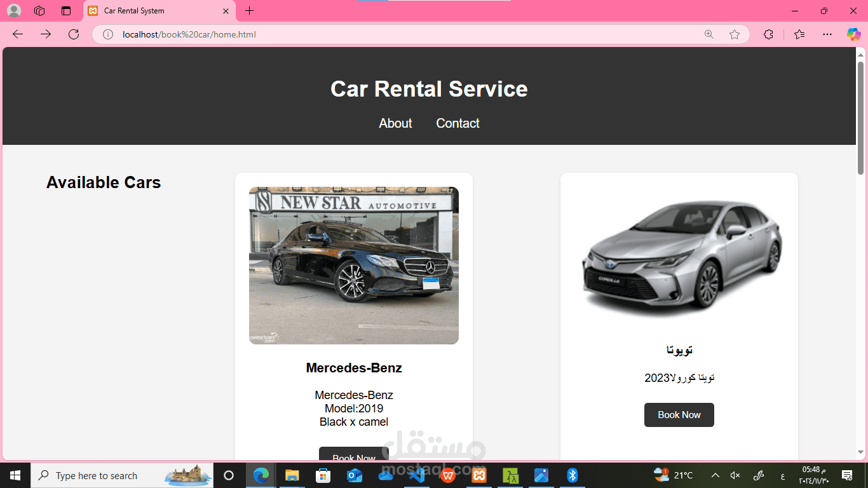
Task: Add this page to favorites
Action: [735, 34]
